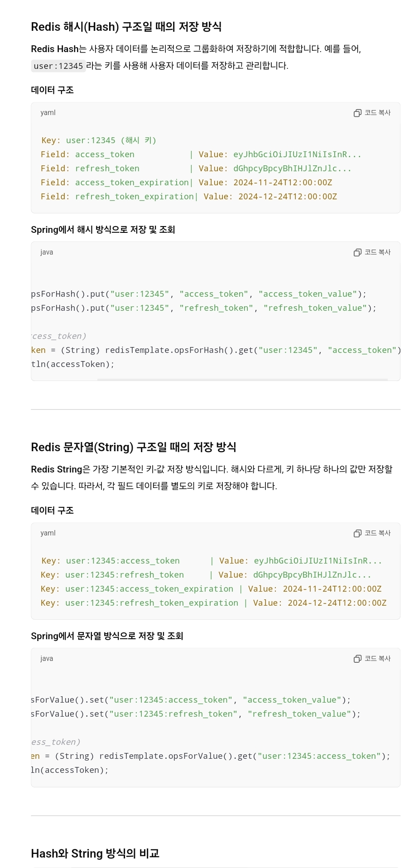
Task: Click "데이터 구조" subheading under the String section
Action: tap(52, 510)
